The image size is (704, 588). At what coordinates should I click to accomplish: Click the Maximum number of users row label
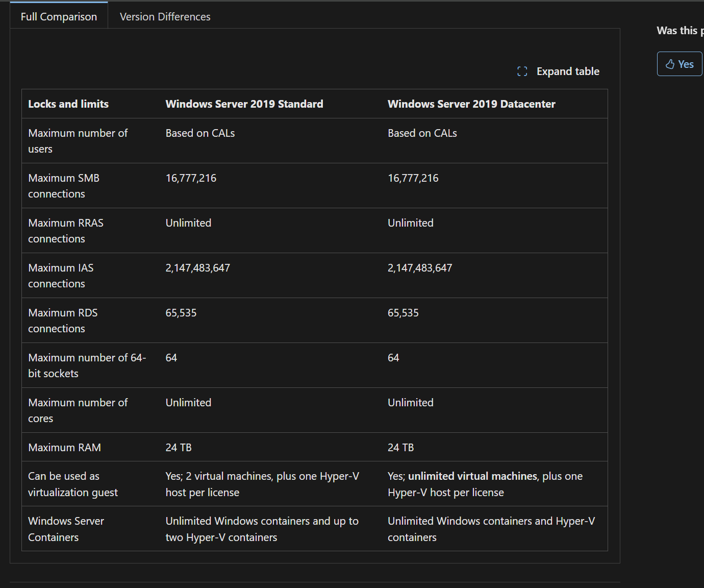point(78,141)
